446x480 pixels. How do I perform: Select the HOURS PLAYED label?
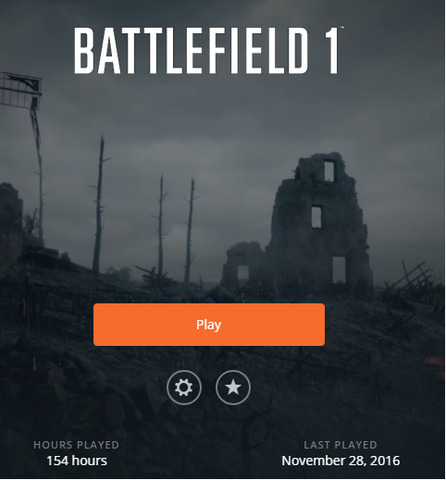(76, 445)
